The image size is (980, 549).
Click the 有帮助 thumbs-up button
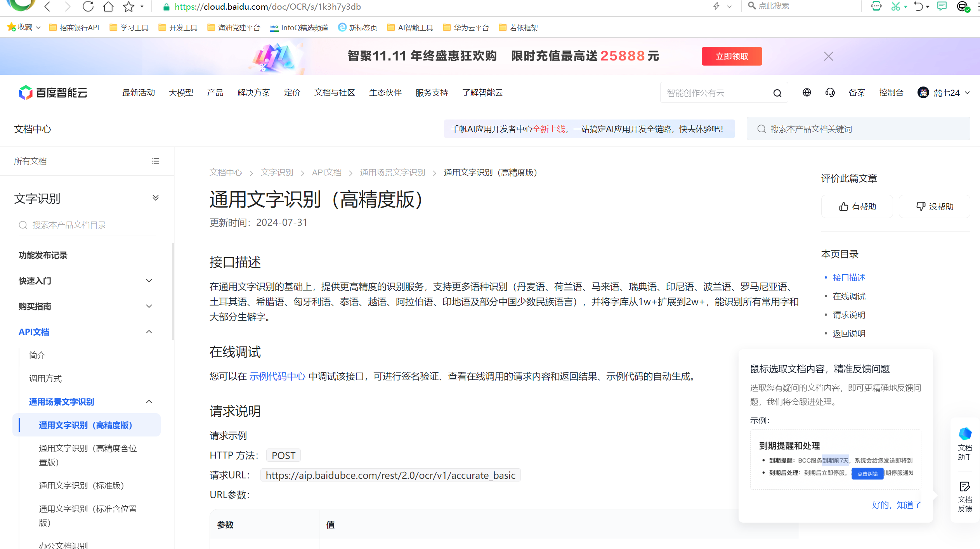[x=857, y=206]
